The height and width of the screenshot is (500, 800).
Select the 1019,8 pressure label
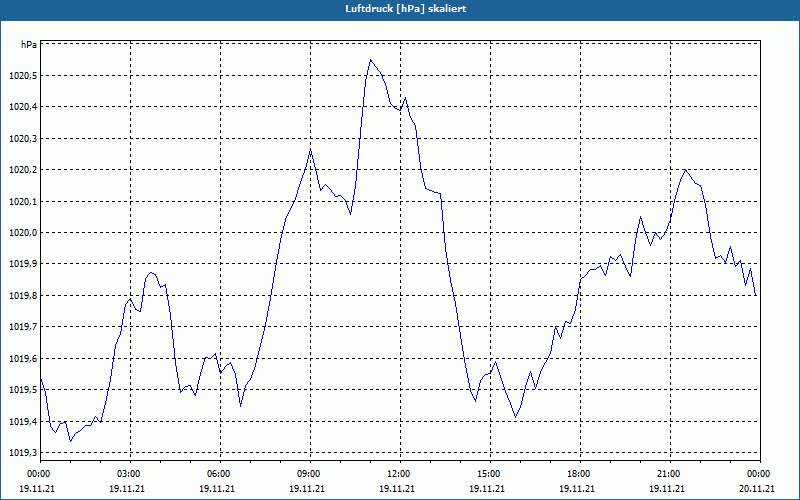pyautogui.click(x=23, y=296)
